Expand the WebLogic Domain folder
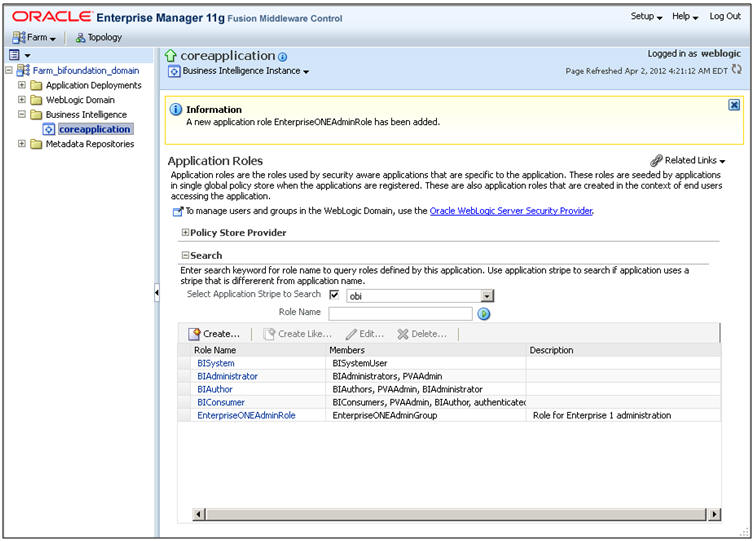 coord(22,99)
